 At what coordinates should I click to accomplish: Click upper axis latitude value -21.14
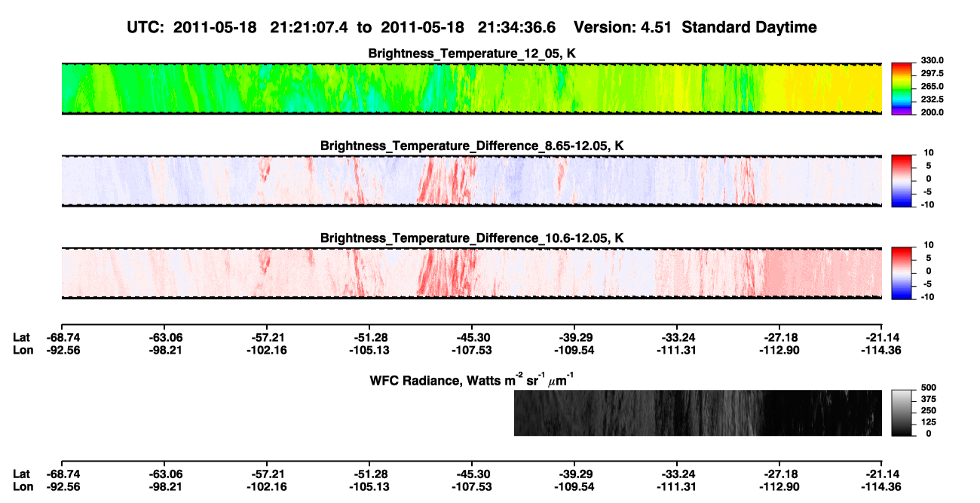881,337
